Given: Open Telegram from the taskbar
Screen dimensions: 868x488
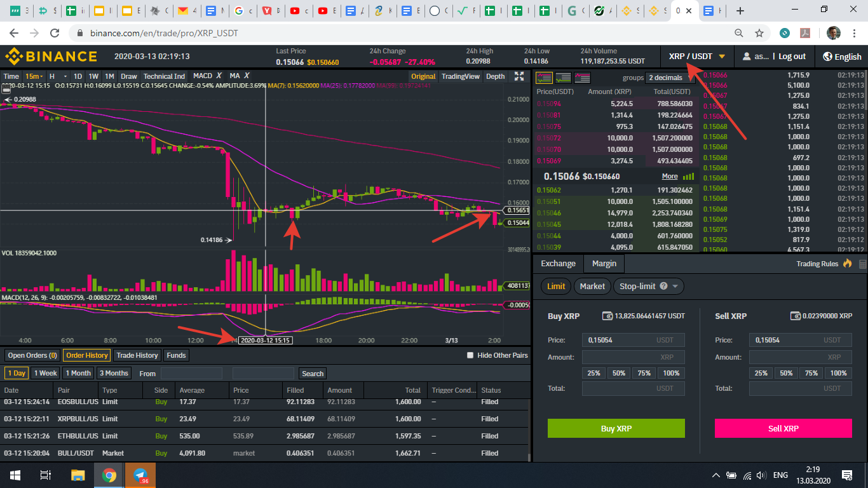Looking at the screenshot, I should (140, 475).
